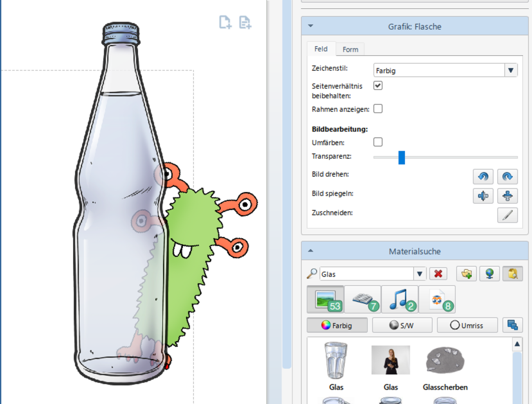
Task: Switch to the Form tab
Action: tap(350, 50)
